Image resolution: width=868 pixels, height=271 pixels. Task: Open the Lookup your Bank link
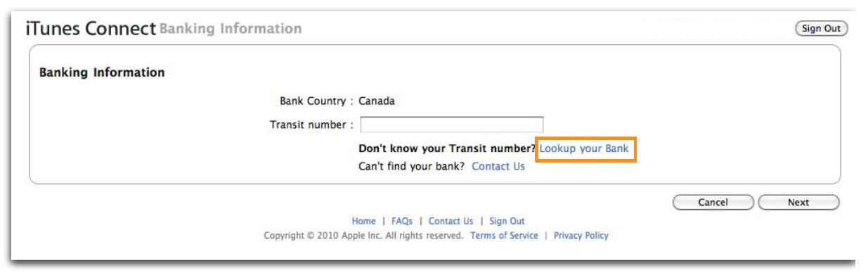point(584,149)
